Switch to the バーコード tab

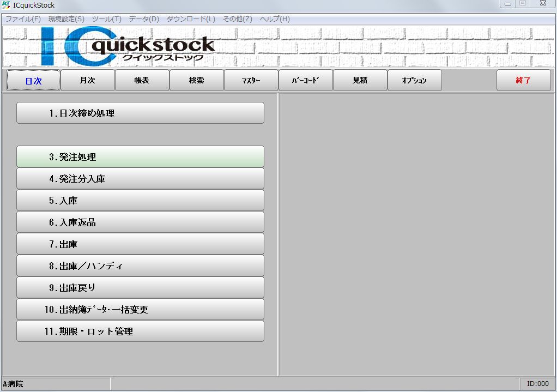(306, 80)
